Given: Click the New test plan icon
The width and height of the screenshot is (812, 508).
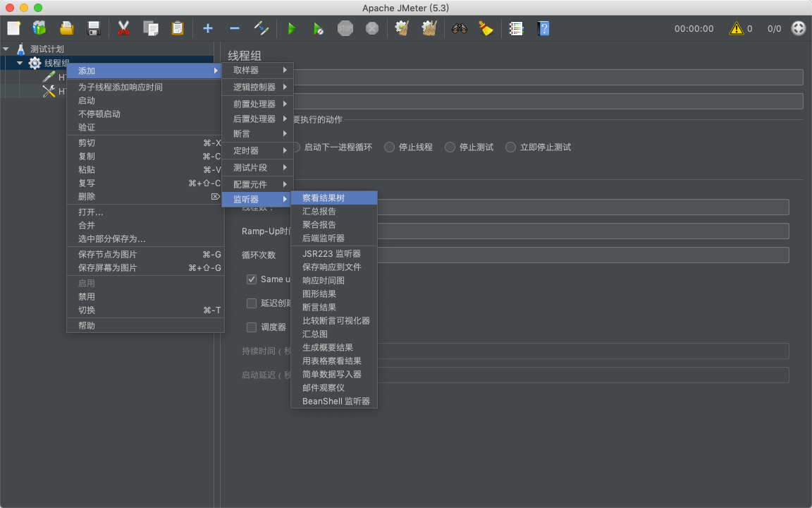Looking at the screenshot, I should click(x=14, y=28).
